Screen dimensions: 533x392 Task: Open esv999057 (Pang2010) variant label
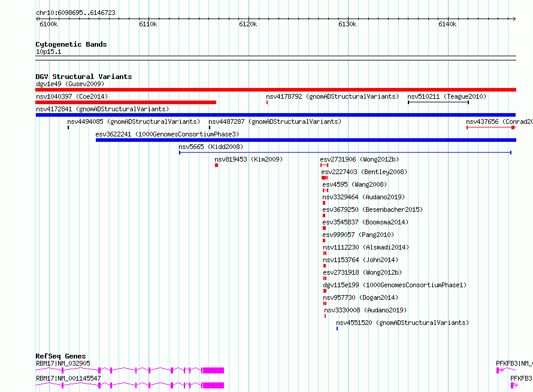pyautogui.click(x=358, y=235)
